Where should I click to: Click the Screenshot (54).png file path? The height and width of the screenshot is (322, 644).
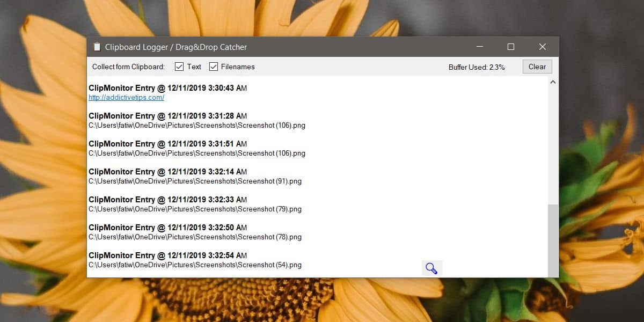(x=195, y=265)
